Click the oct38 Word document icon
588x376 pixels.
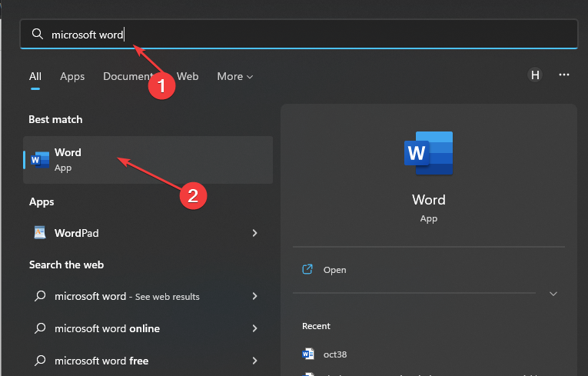(x=309, y=353)
